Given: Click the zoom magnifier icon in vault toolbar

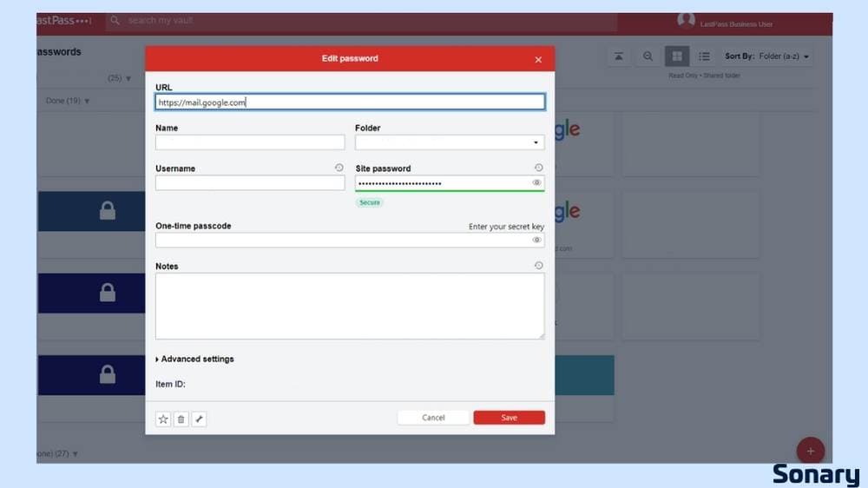Looking at the screenshot, I should (x=648, y=56).
